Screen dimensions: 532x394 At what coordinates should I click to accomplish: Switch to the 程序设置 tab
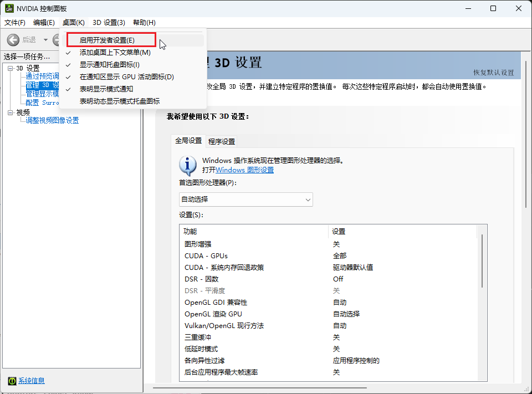[222, 141]
